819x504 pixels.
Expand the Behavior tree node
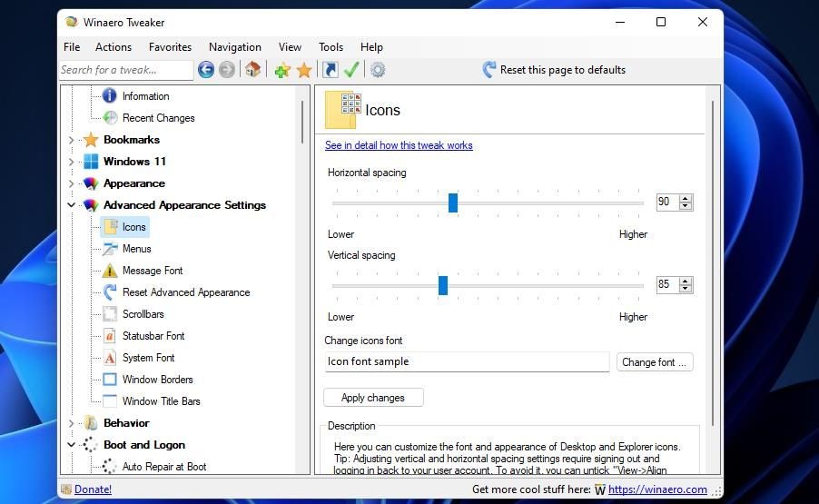[72, 423]
